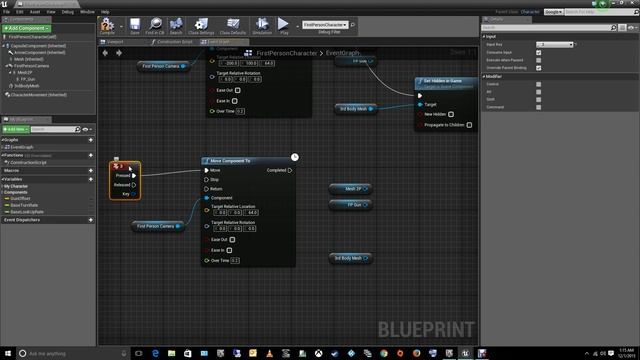Image resolution: width=640 pixels, height=360 pixels.
Task: Click the Play toolbar button
Action: [284, 26]
